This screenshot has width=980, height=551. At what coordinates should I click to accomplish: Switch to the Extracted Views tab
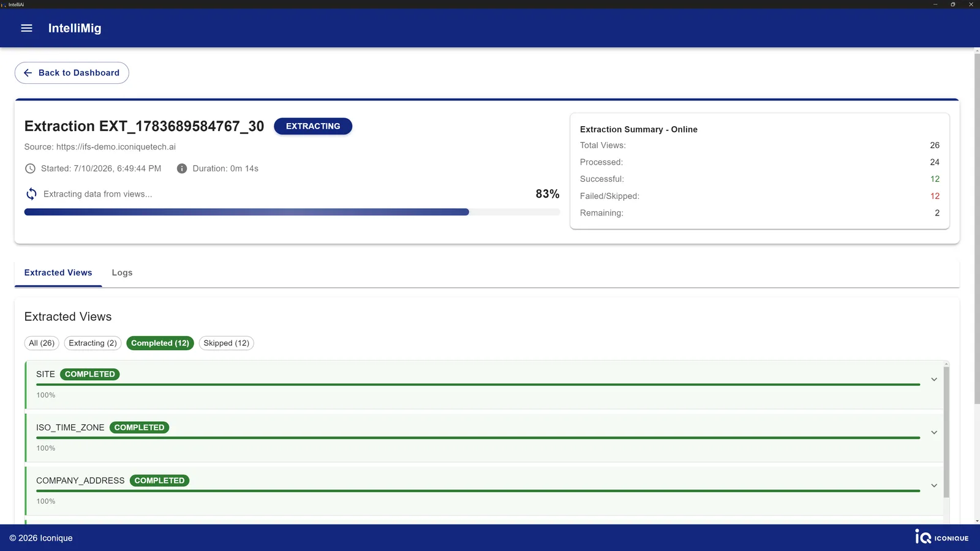tap(58, 273)
